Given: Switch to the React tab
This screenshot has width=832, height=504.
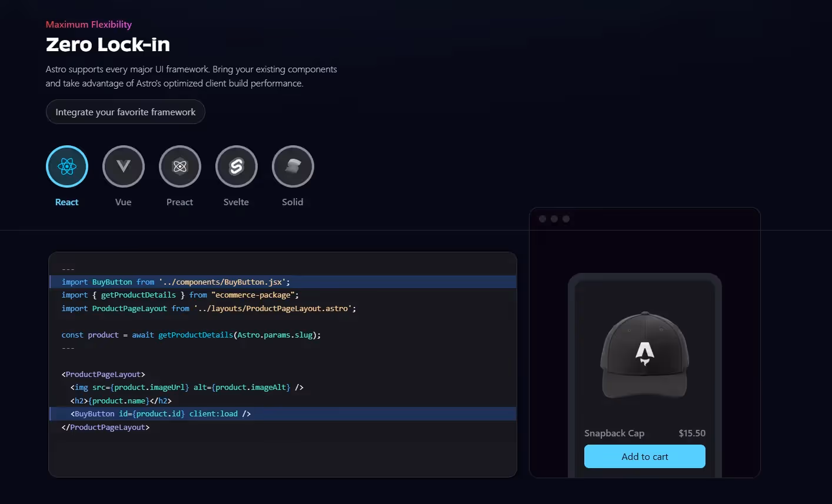Looking at the screenshot, I should pos(66,202).
